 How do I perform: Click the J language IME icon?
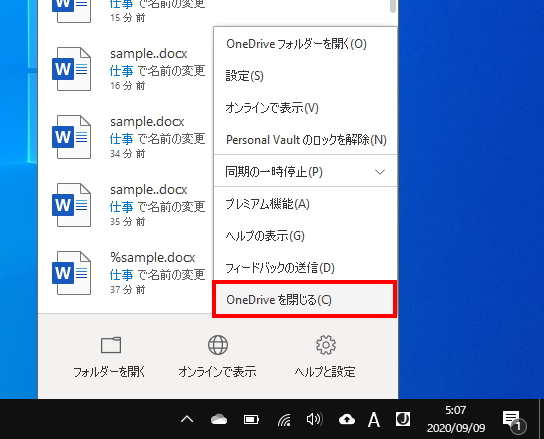[x=403, y=419]
